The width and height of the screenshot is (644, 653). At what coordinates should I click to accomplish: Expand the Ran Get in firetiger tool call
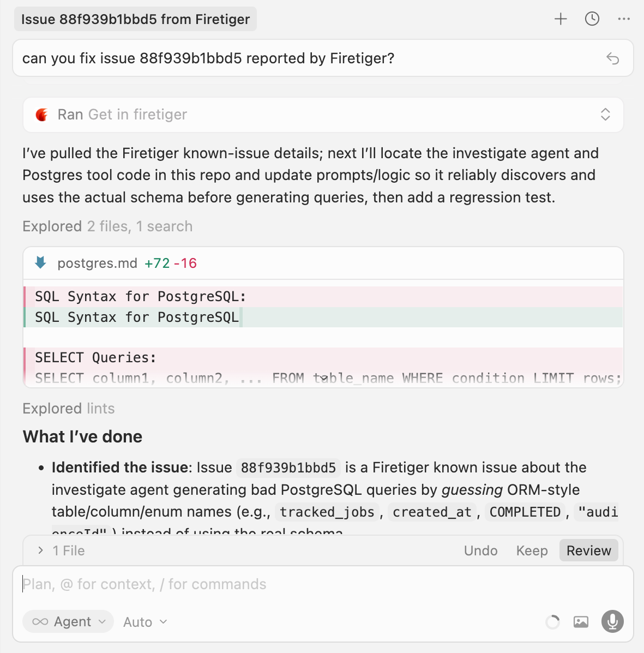click(x=605, y=115)
